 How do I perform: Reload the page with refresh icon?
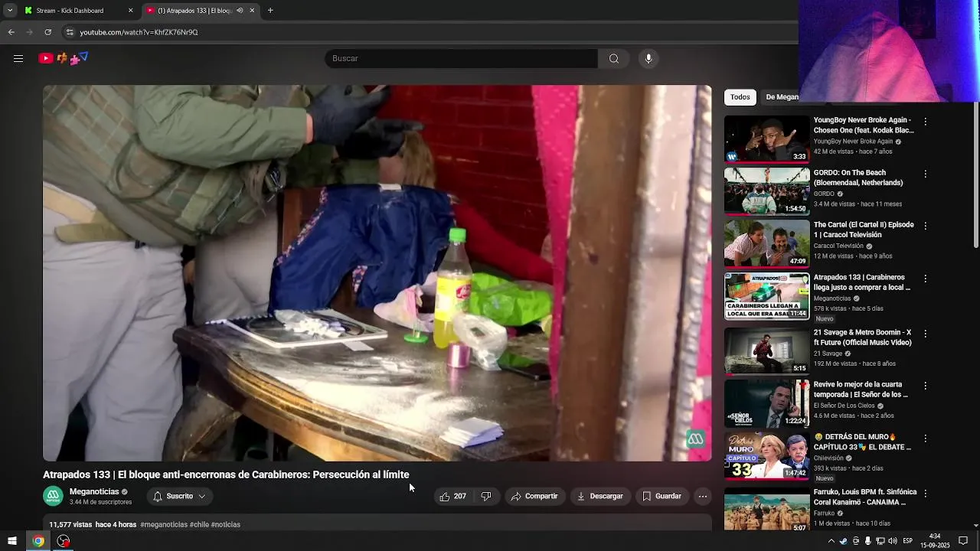47,32
